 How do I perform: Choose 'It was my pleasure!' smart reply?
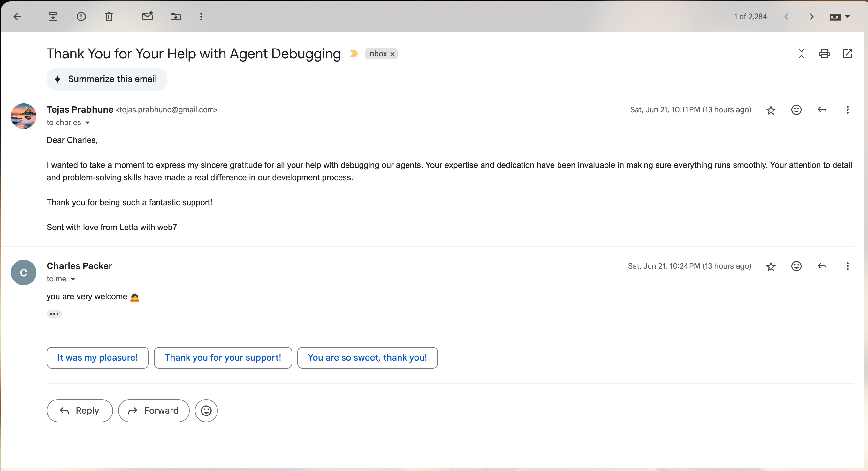pos(97,357)
